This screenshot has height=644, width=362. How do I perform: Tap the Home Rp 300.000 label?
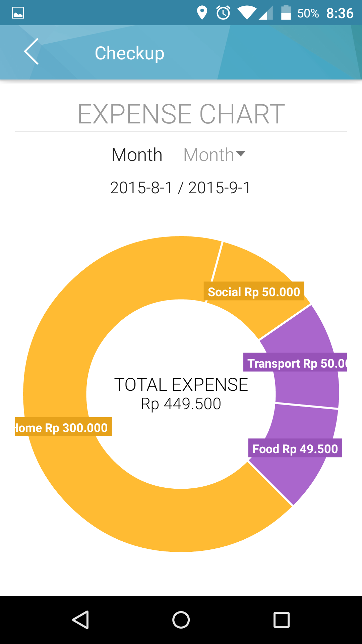[x=63, y=427]
